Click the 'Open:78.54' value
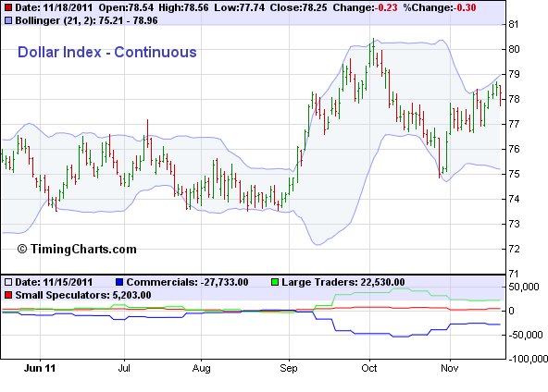The width and height of the screenshot is (548, 392). point(126,7)
